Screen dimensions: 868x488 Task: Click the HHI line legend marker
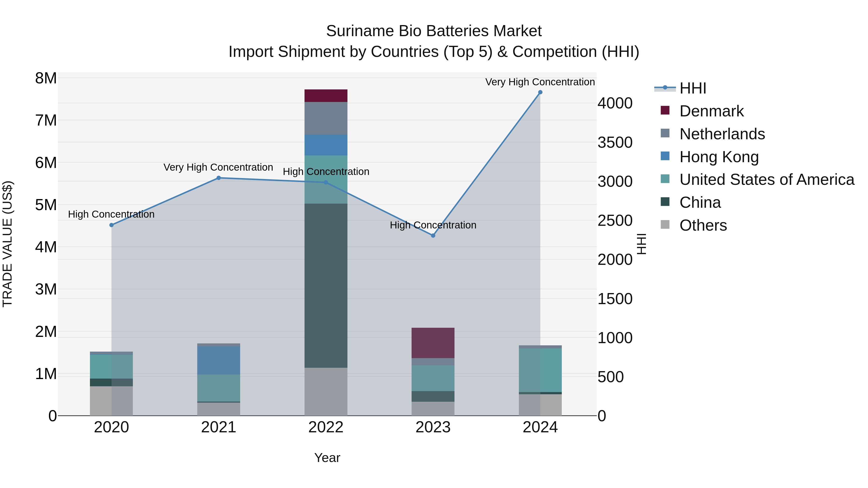pyautogui.click(x=665, y=88)
